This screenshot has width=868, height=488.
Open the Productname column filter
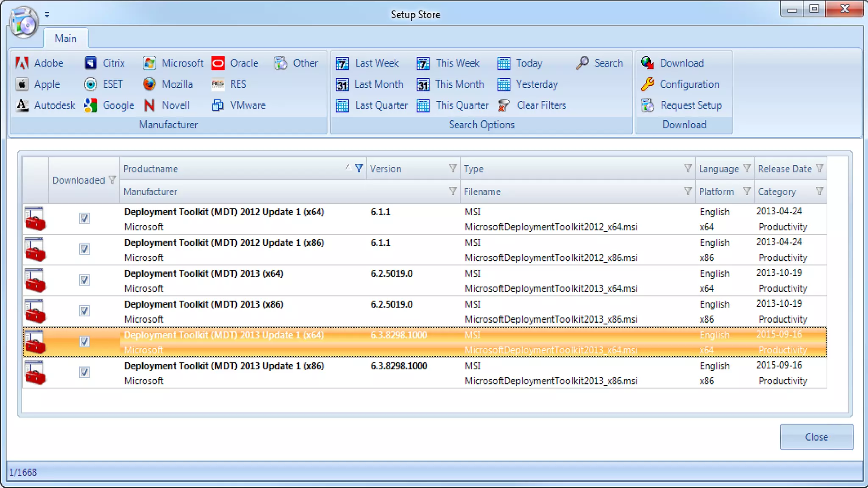pyautogui.click(x=359, y=169)
